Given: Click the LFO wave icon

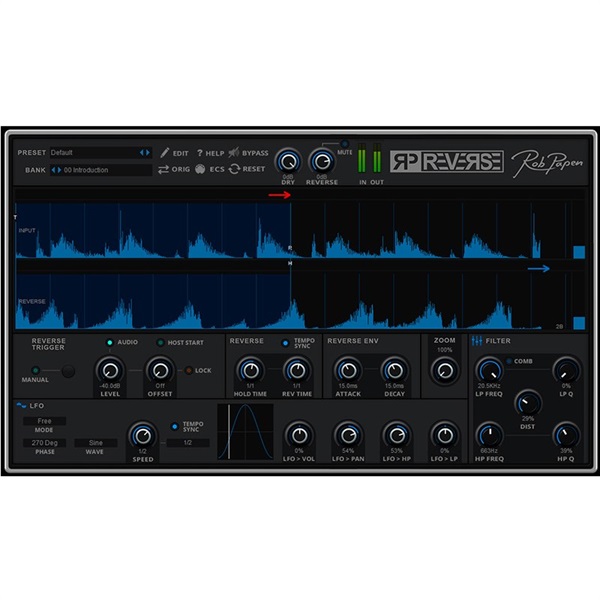Looking at the screenshot, I should (x=21, y=406).
